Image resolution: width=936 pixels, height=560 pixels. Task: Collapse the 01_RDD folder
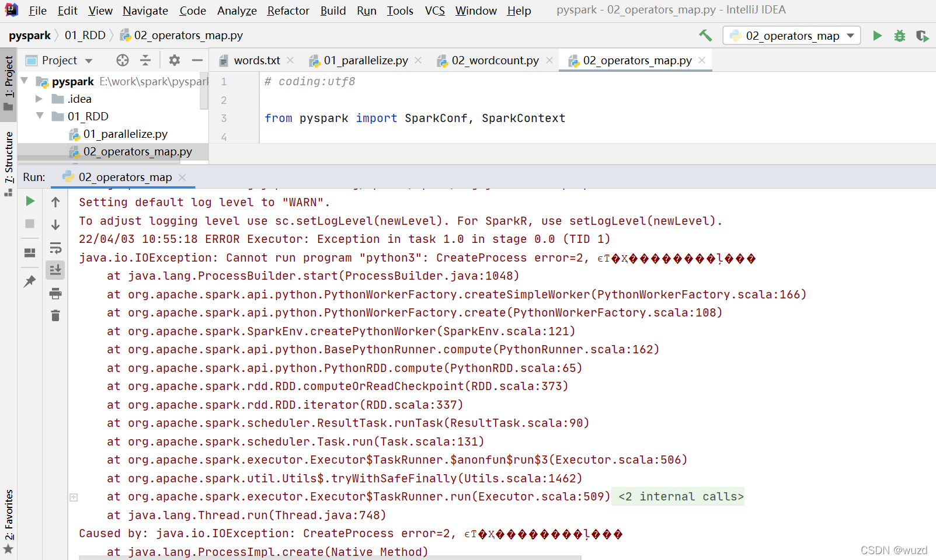[39, 116]
